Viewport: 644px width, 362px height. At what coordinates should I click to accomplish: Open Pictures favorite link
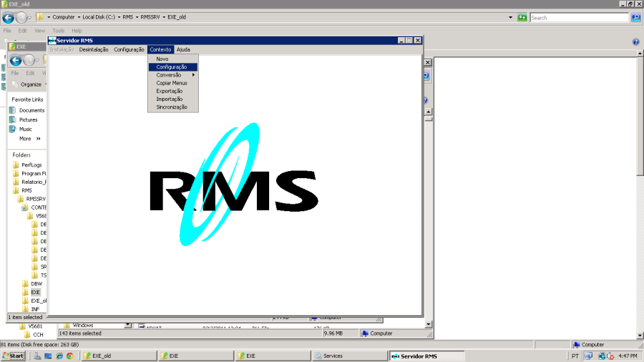tap(28, 120)
